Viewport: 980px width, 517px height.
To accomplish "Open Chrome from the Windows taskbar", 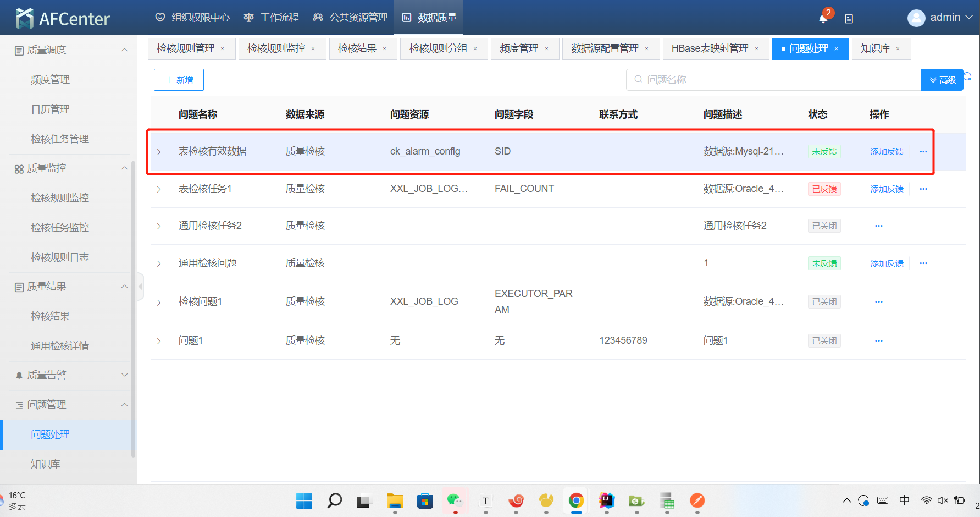I will pos(576,501).
